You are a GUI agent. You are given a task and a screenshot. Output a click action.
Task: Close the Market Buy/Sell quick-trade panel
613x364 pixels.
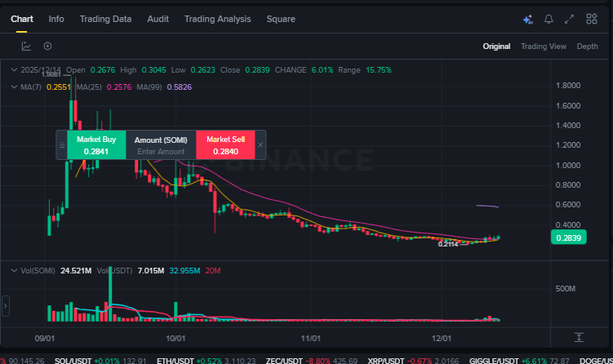[x=260, y=145]
